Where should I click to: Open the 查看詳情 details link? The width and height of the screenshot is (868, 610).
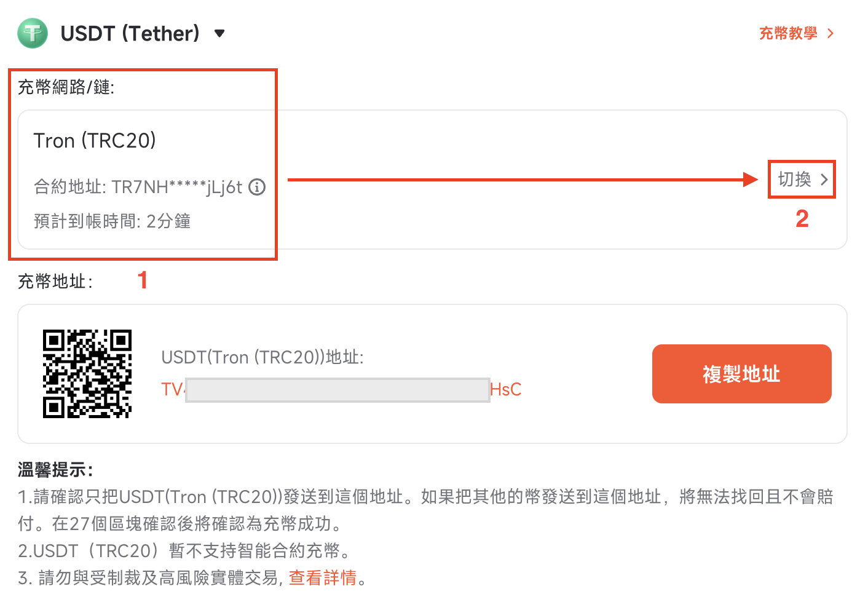(323, 578)
